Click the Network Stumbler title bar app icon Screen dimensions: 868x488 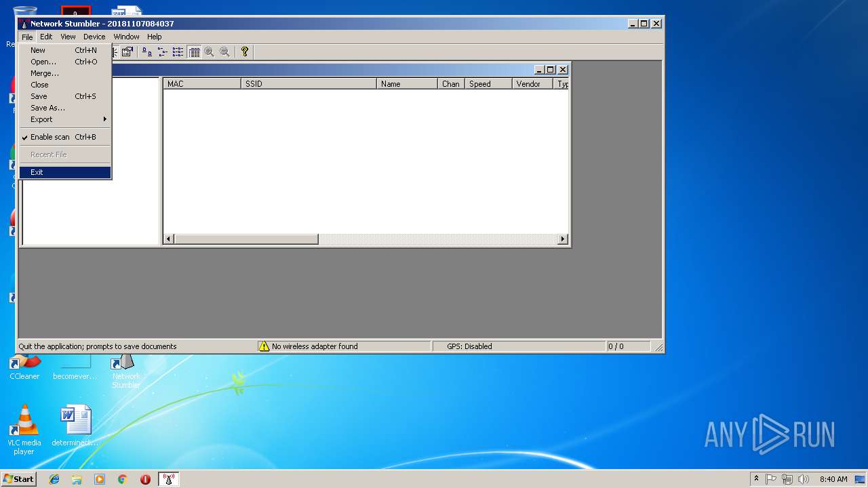click(24, 24)
